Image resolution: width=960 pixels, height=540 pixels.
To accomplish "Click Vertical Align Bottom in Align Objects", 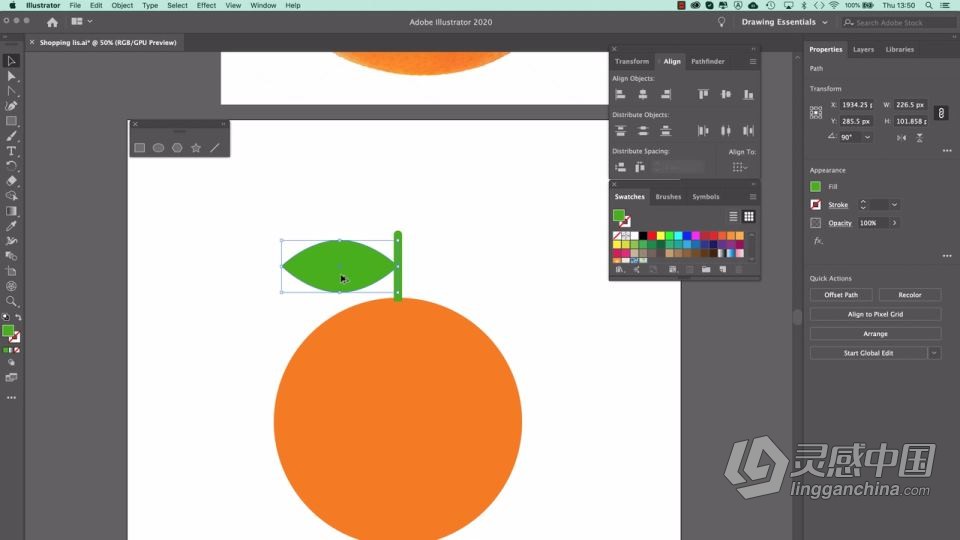I will coord(748,94).
